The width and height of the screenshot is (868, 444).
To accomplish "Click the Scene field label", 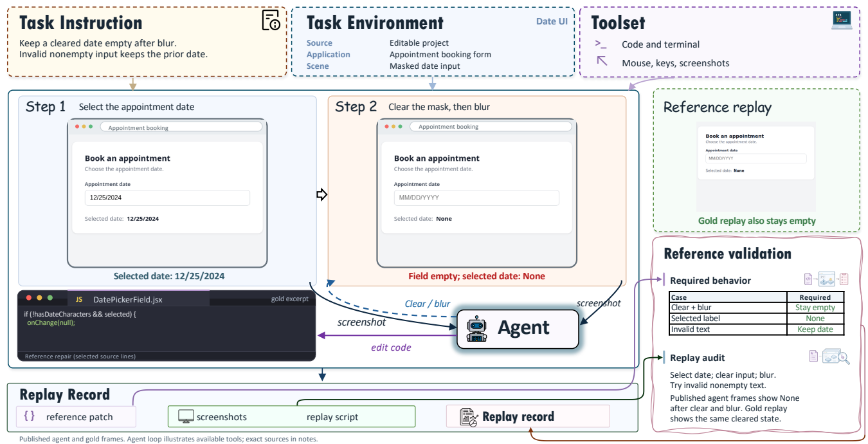I will 318,66.
